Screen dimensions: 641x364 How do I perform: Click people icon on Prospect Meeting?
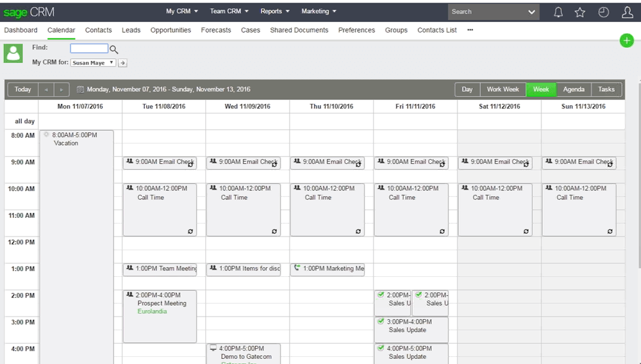click(129, 295)
